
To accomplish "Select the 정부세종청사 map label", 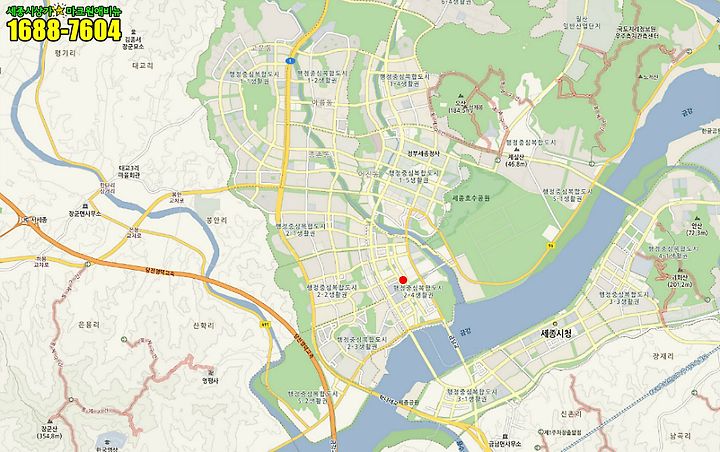I will click(423, 153).
